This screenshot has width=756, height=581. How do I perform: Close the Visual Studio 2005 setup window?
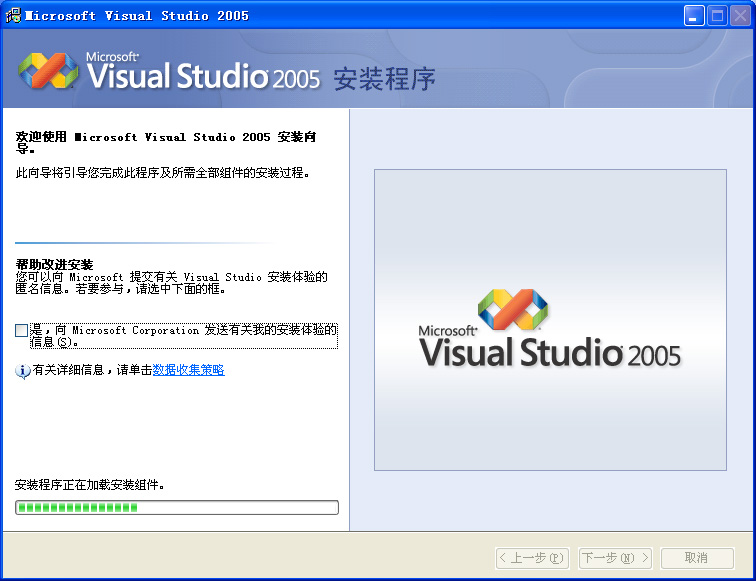pyautogui.click(x=740, y=16)
